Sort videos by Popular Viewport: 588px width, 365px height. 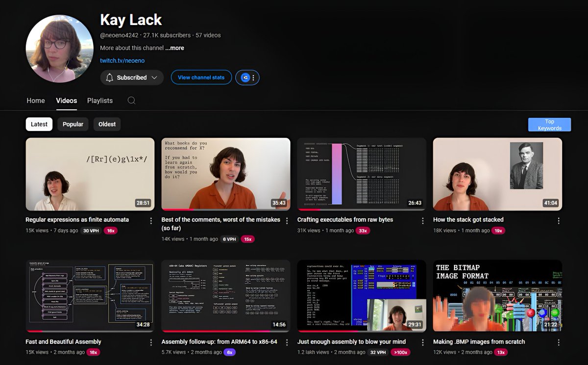point(73,124)
